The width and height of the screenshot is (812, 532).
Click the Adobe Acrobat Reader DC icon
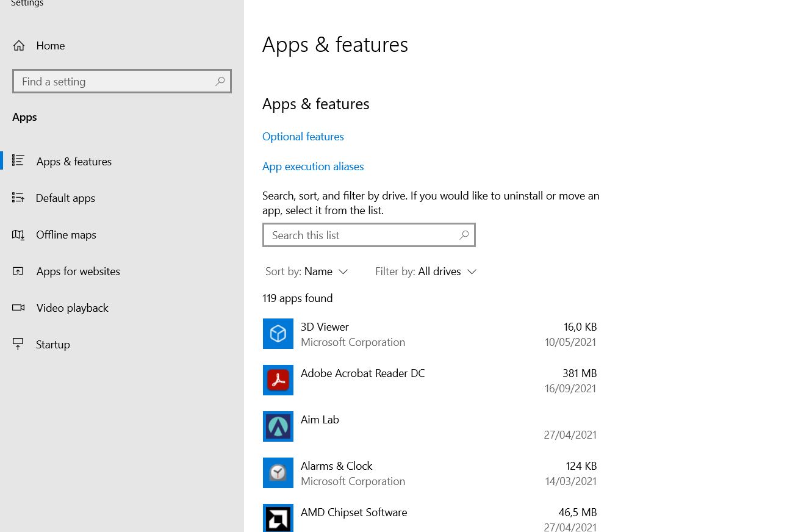[x=278, y=380]
